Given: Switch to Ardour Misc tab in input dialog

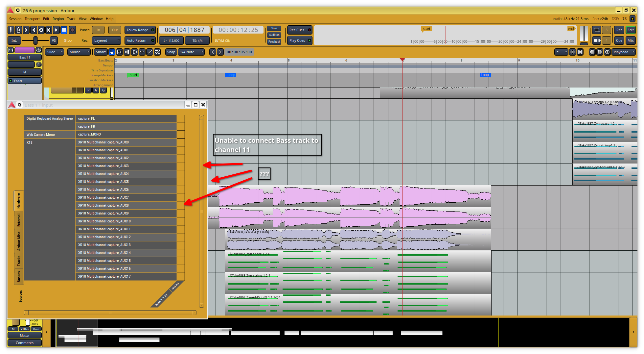Looking at the screenshot, I should (x=19, y=241).
